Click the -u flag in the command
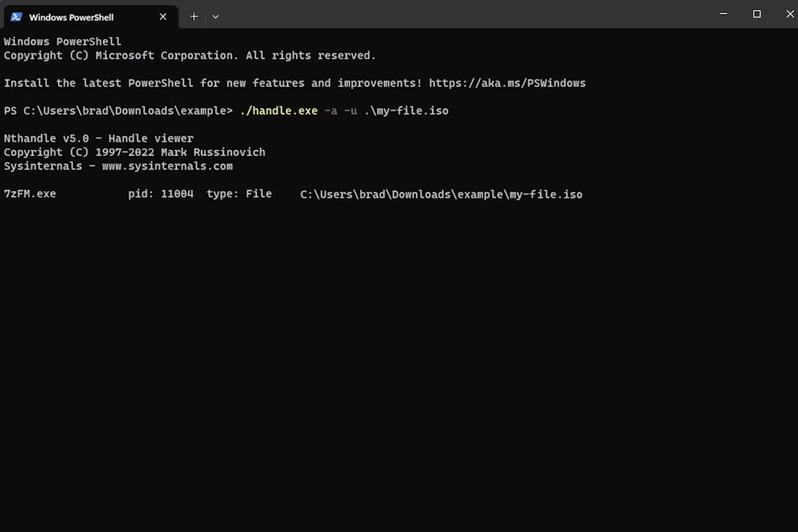The height and width of the screenshot is (532, 798). click(x=350, y=111)
